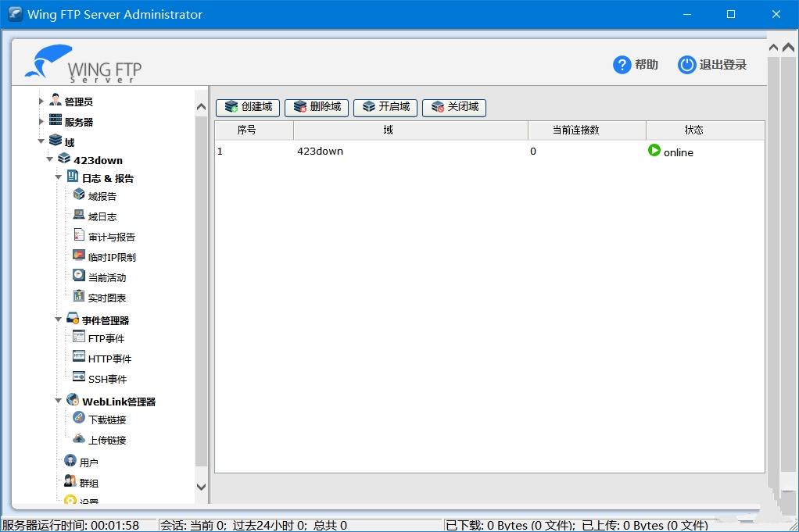Screen dimensions: 799x532
Task: Click 退出登录 to log out
Action: pyautogui.click(x=712, y=65)
